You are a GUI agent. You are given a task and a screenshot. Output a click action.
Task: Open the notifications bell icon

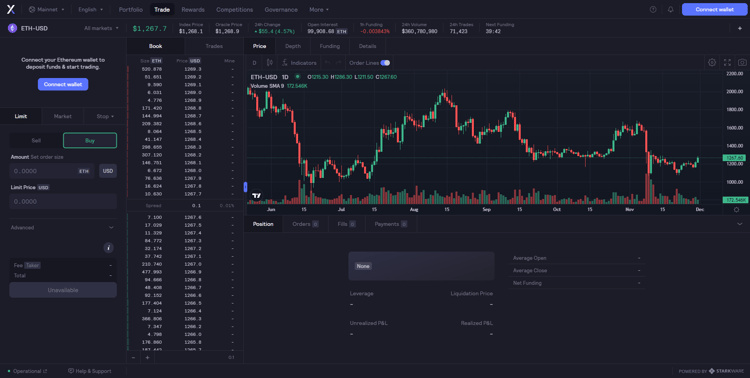click(670, 10)
